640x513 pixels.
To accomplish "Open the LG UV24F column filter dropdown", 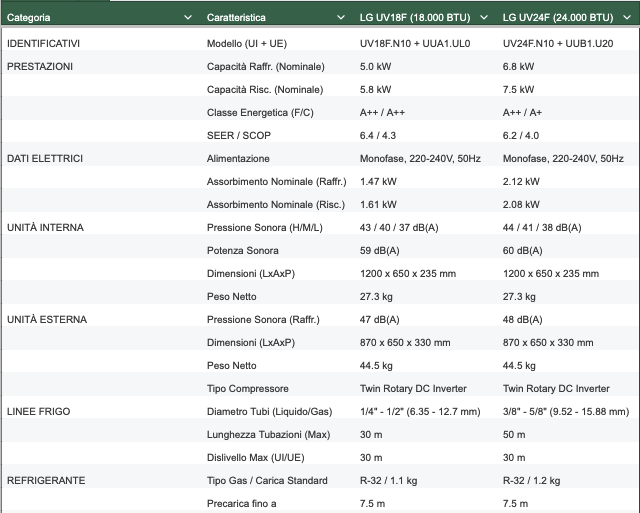I will click(627, 18).
